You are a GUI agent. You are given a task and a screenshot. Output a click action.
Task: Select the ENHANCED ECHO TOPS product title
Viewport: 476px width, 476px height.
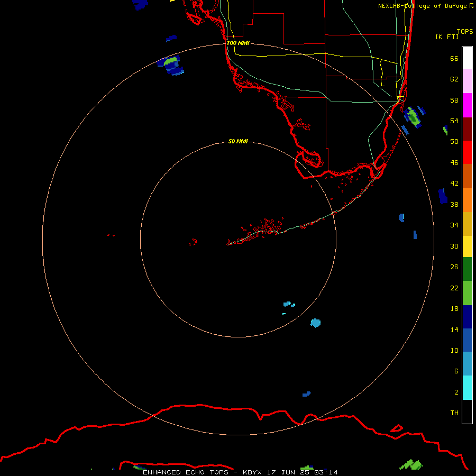(186, 472)
